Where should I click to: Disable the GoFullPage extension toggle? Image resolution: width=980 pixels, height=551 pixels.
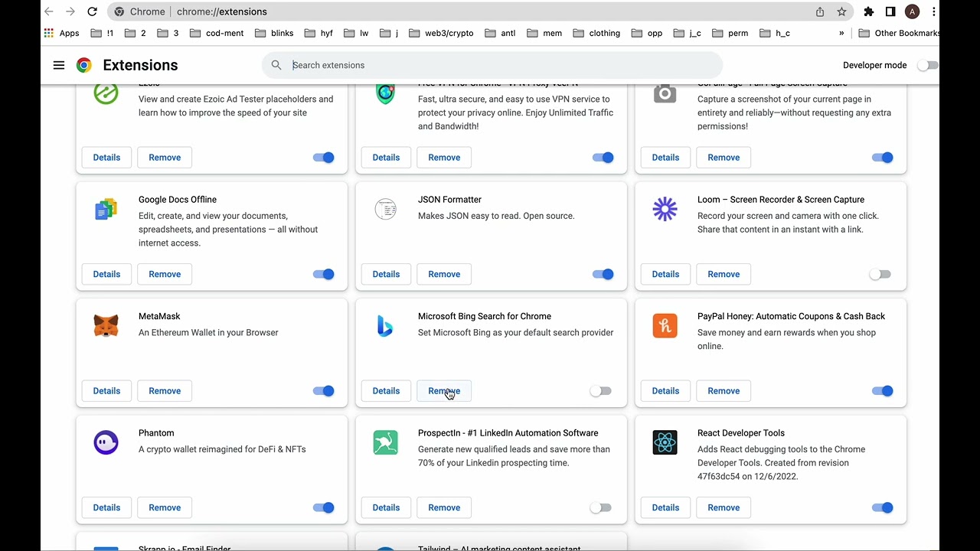882,158
